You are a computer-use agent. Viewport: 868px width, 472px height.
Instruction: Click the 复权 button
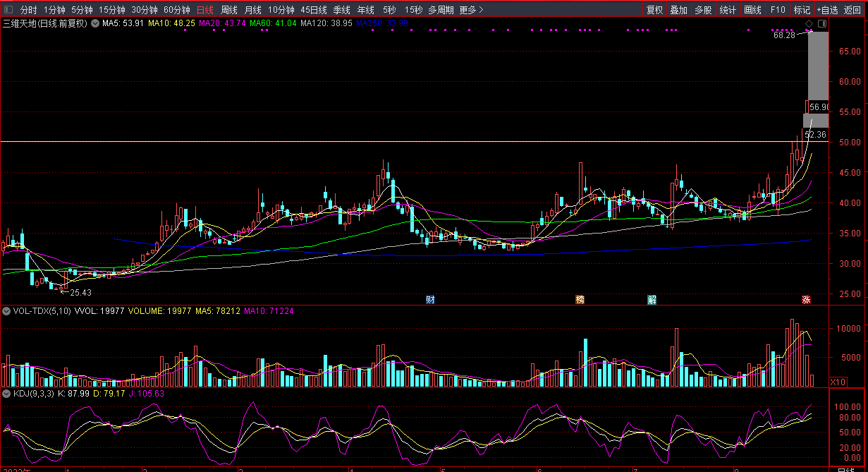coord(654,10)
